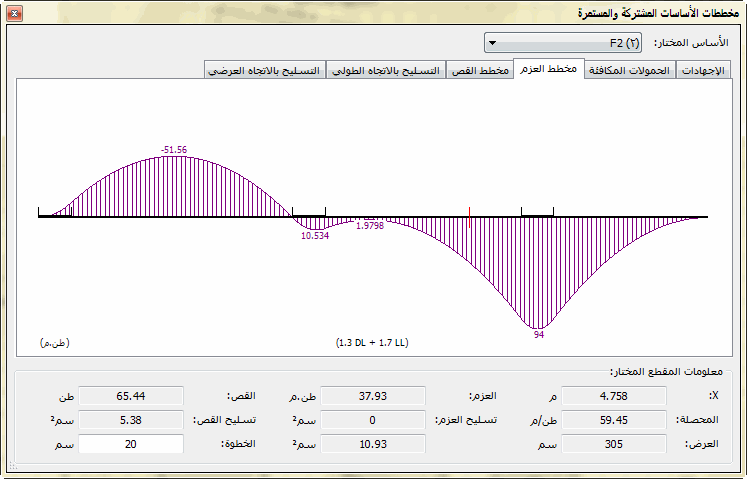Click the 94 maximum moment value label

click(539, 335)
